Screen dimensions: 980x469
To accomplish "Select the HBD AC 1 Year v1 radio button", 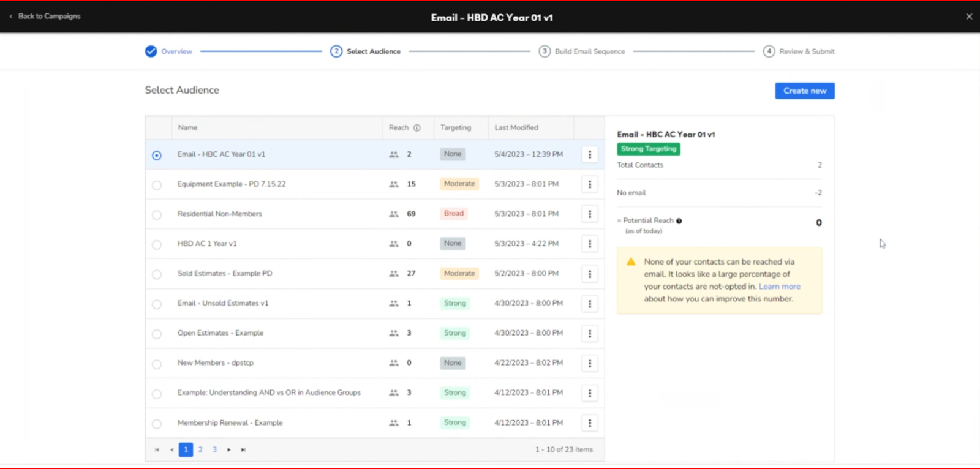I will click(157, 245).
